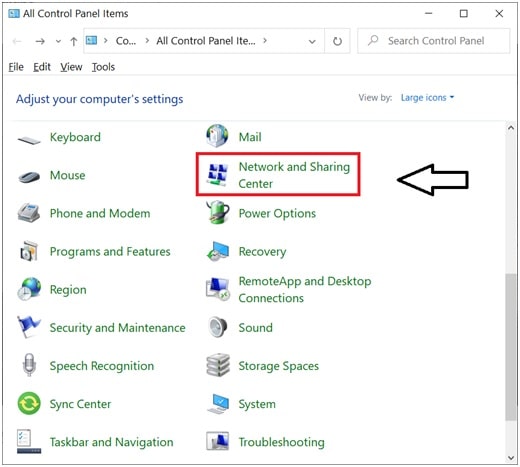Click the Control Panel icon in address bar

pos(91,41)
